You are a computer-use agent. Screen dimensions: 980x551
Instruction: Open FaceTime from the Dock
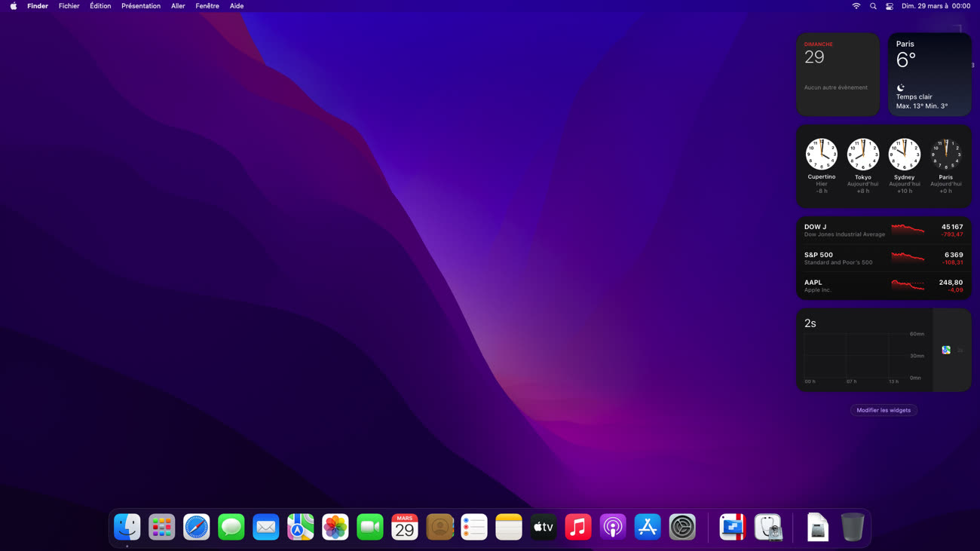point(370,527)
